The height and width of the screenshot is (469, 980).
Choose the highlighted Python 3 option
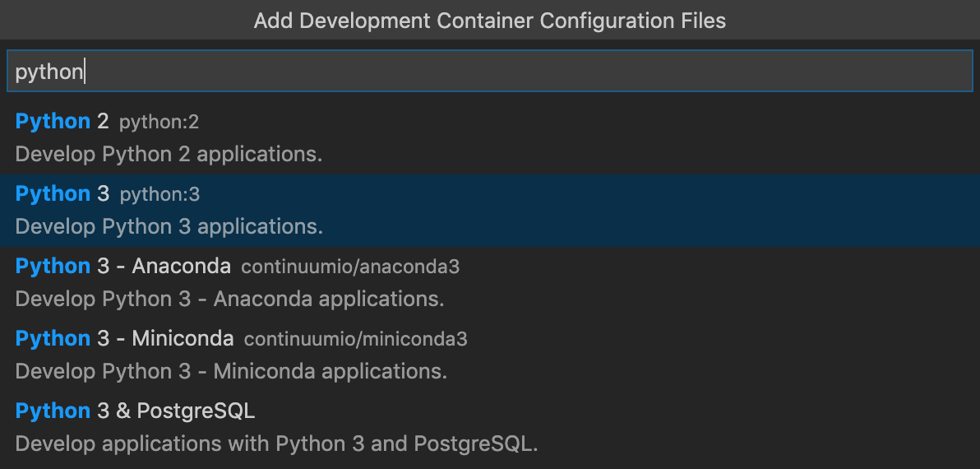click(x=490, y=211)
